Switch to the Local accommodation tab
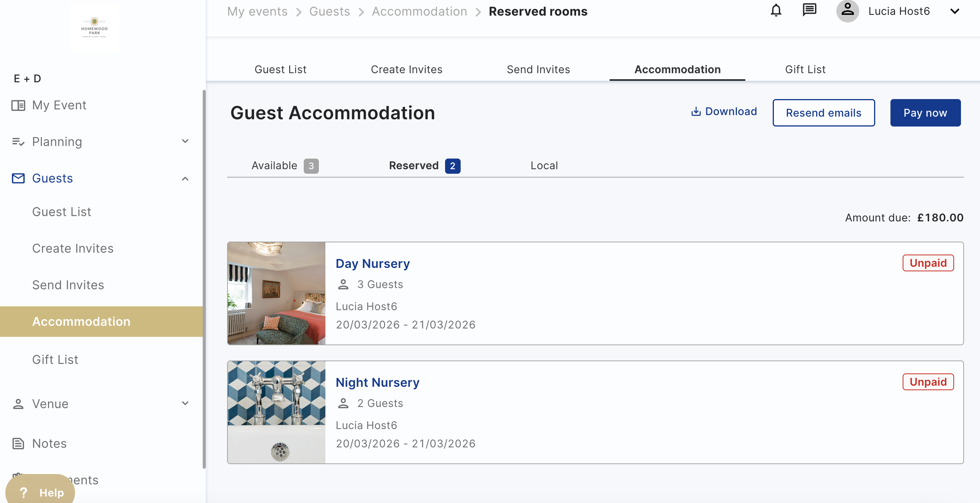The width and height of the screenshot is (980, 503). tap(544, 166)
